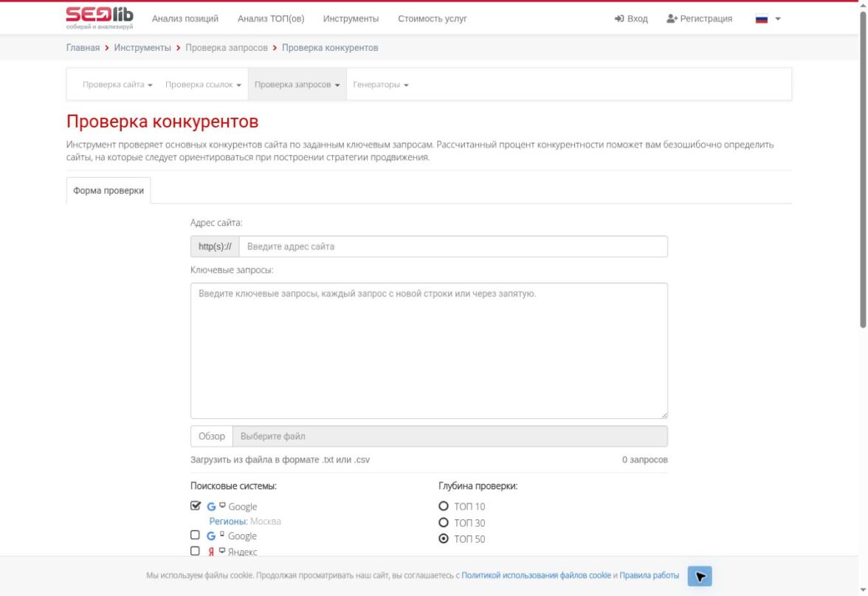
Task: Enable the Яндекс search engine checkbox
Action: (195, 551)
